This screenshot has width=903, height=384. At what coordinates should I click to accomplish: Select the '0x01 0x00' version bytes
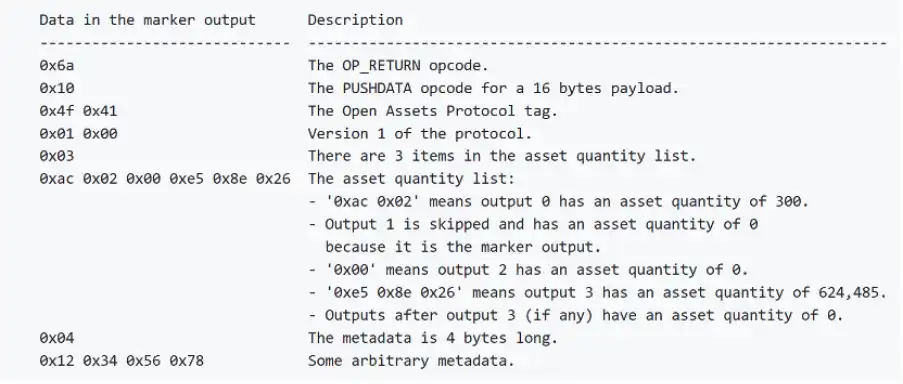[x=78, y=134]
